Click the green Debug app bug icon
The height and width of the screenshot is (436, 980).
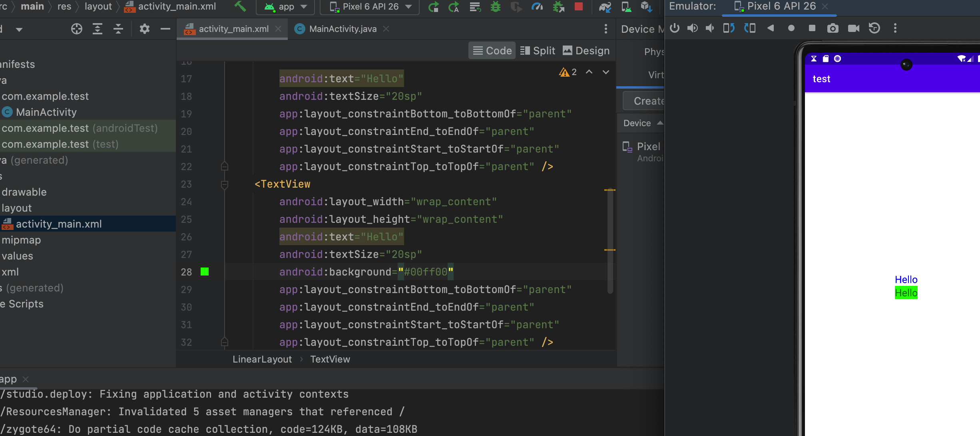tap(495, 6)
